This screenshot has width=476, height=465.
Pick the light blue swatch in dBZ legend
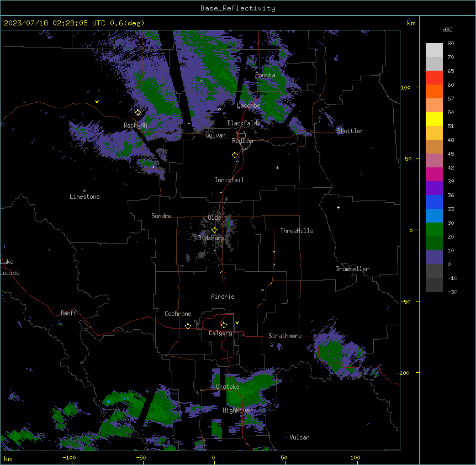(434, 215)
